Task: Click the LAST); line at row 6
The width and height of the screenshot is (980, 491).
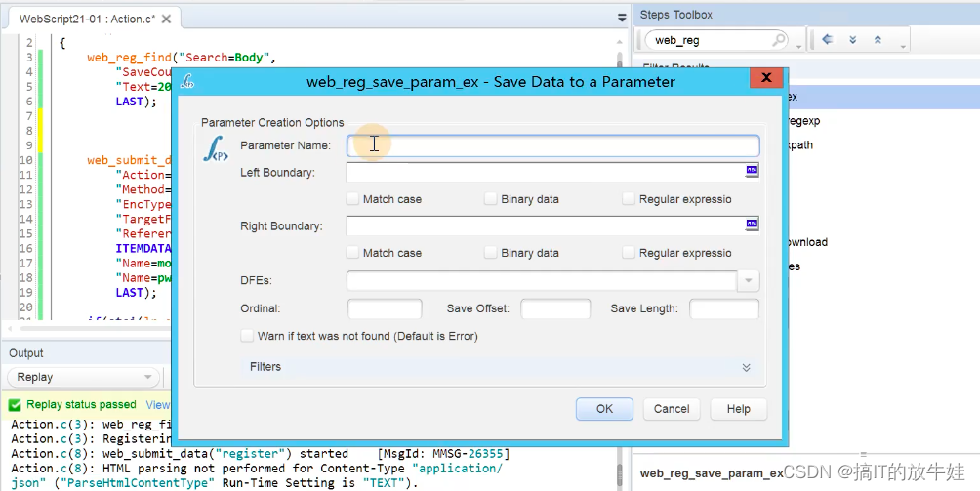Action: click(x=137, y=102)
